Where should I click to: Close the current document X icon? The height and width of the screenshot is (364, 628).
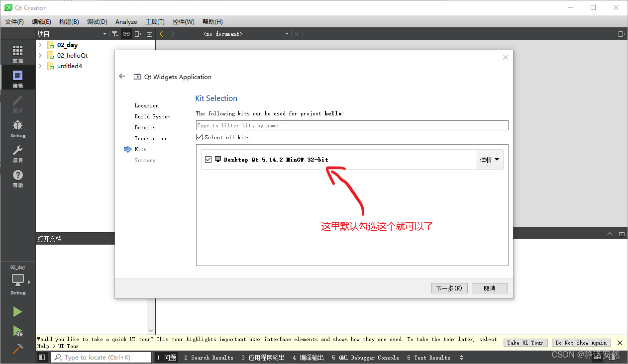(297, 34)
